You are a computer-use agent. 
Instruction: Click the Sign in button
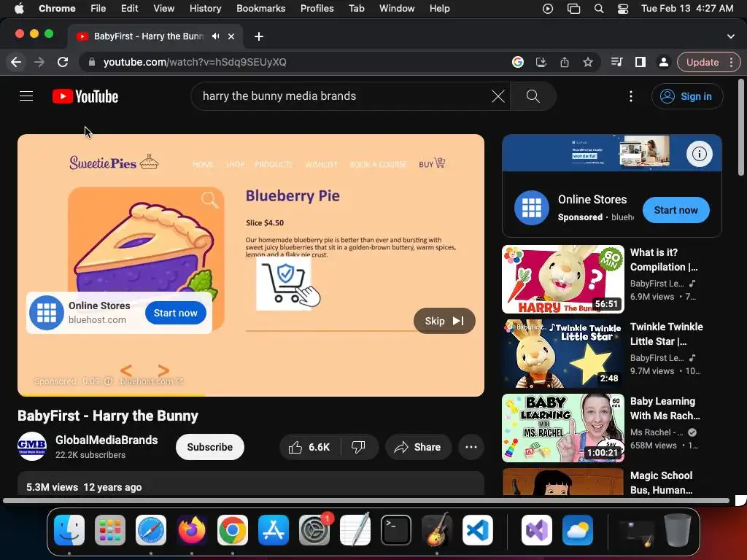(686, 96)
